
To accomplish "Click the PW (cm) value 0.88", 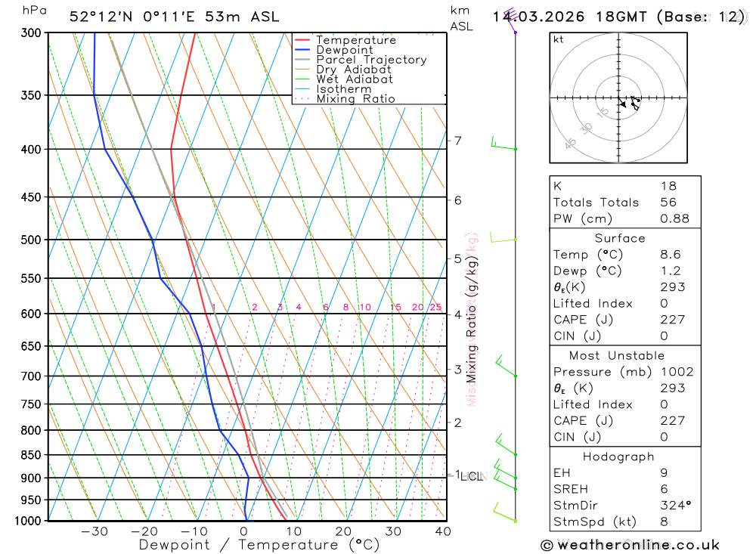I will click(675, 219).
